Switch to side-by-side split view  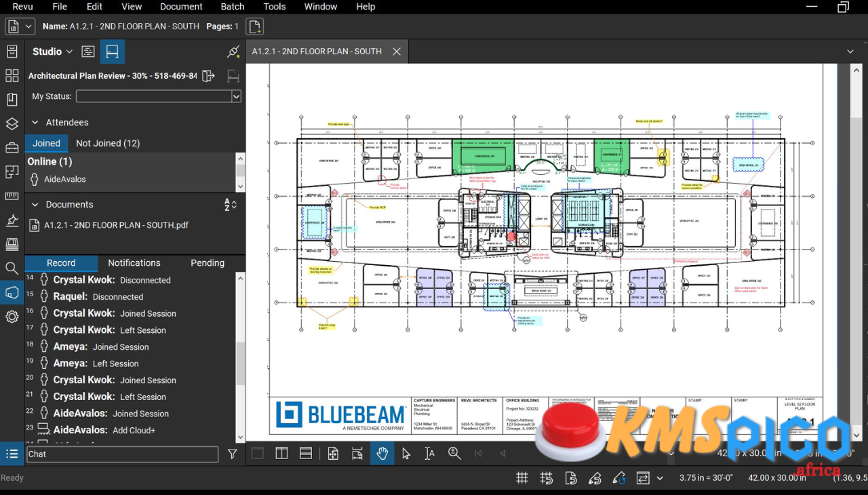(x=281, y=454)
